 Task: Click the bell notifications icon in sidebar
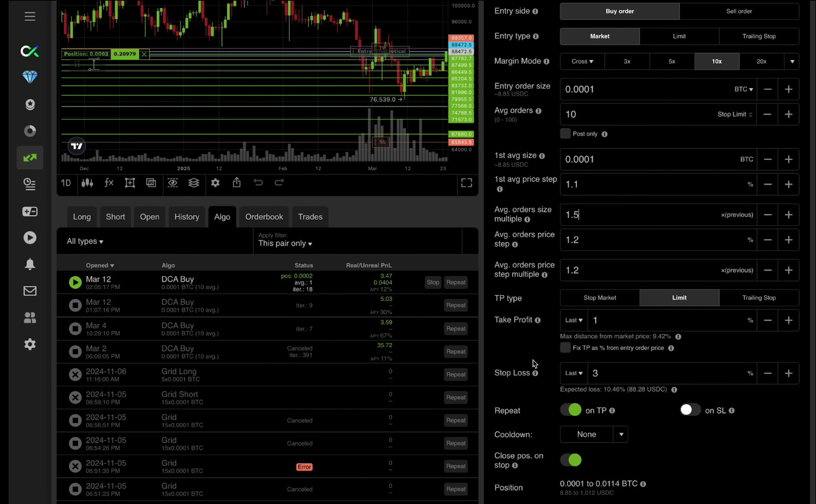point(30,264)
